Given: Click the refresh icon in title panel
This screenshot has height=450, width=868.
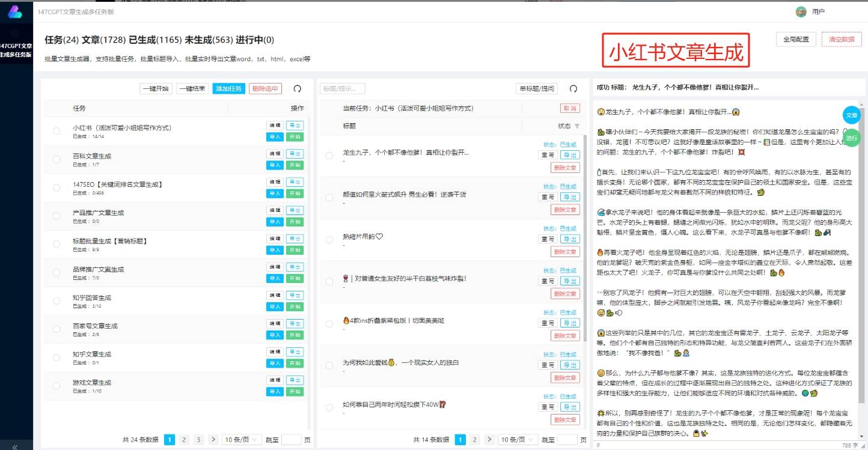Looking at the screenshot, I should pyautogui.click(x=573, y=89).
